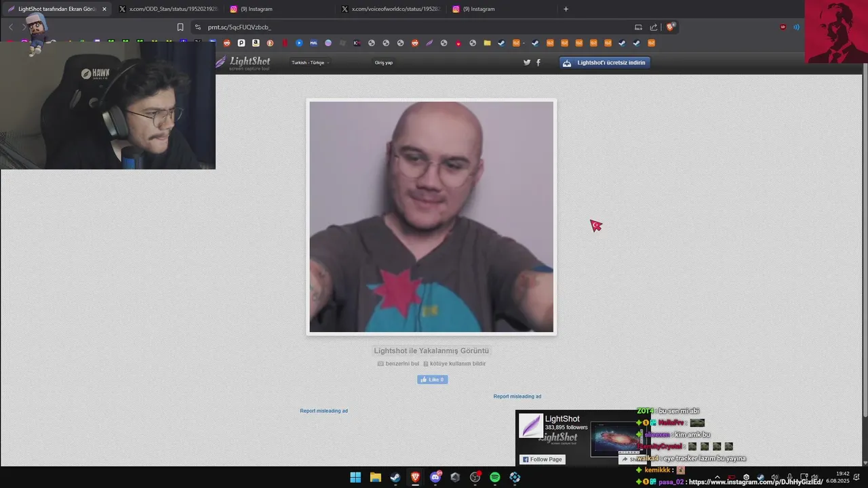Open the MAL bookmark icon
The image size is (868, 488).
pos(313,43)
